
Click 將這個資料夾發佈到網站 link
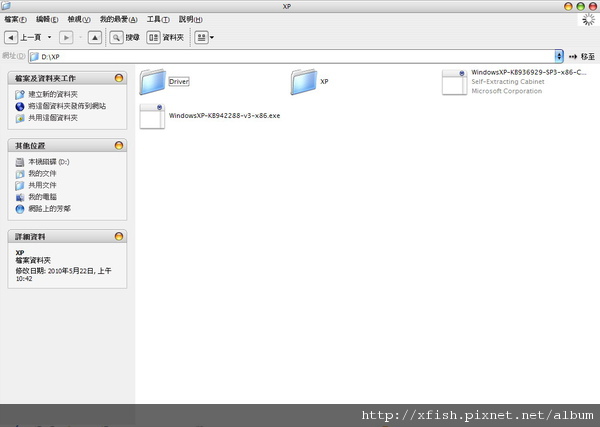[x=67, y=106]
